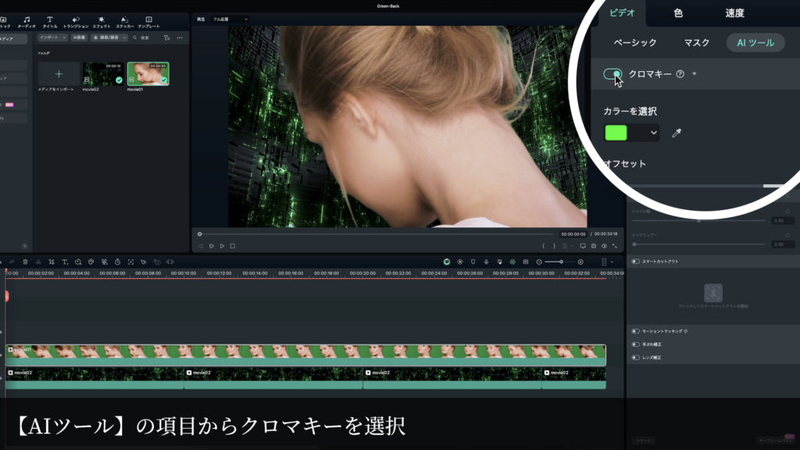
Task: Click the delete (trash) timeline tool
Action: coord(25,262)
